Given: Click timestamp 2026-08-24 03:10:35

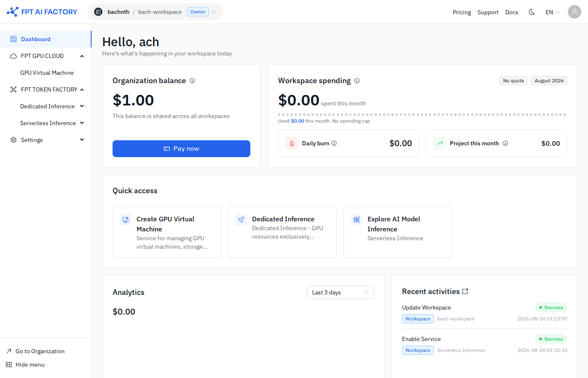Looking at the screenshot, I should (542, 350).
